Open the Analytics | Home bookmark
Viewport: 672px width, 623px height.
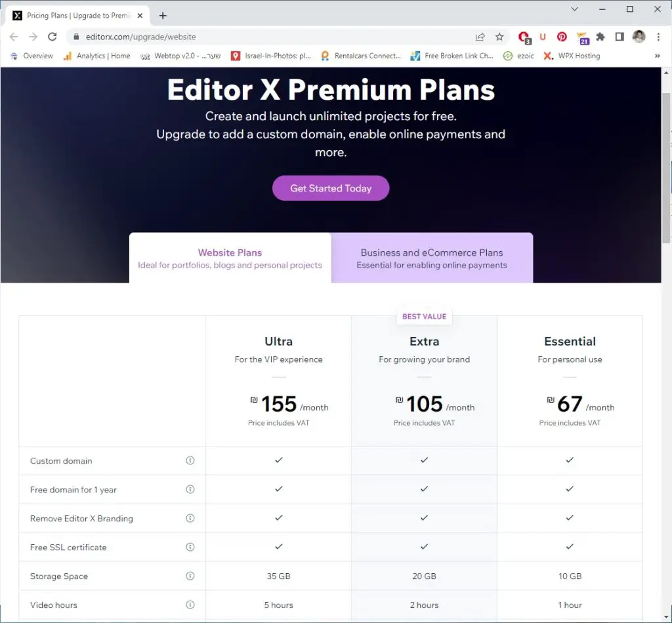coord(97,56)
